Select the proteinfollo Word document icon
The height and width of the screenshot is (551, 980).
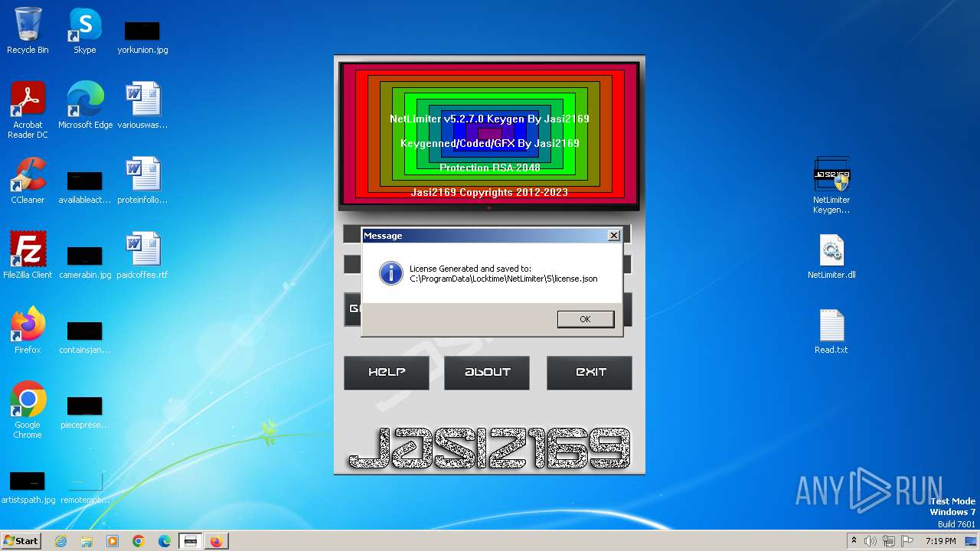[142, 181]
